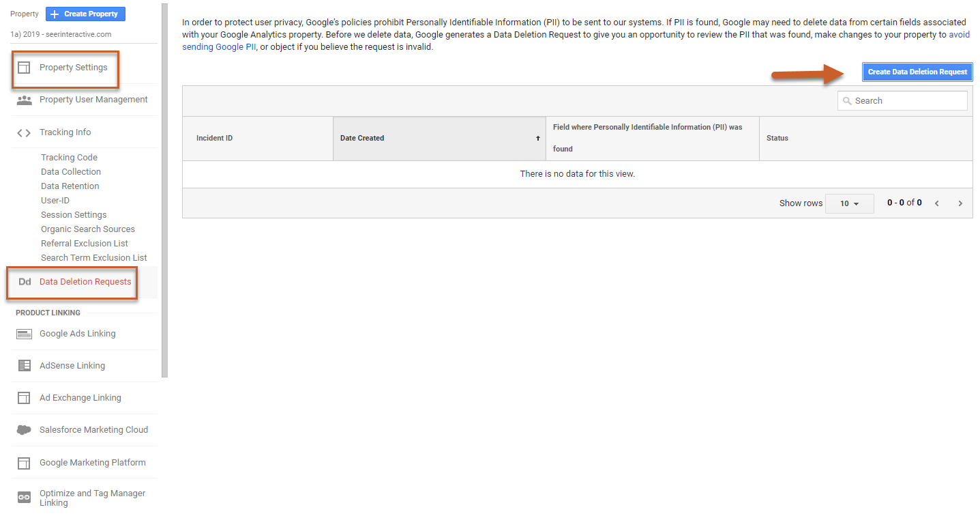
Task: Click the Salesforce Marketing Cloud icon
Action: [25, 430]
